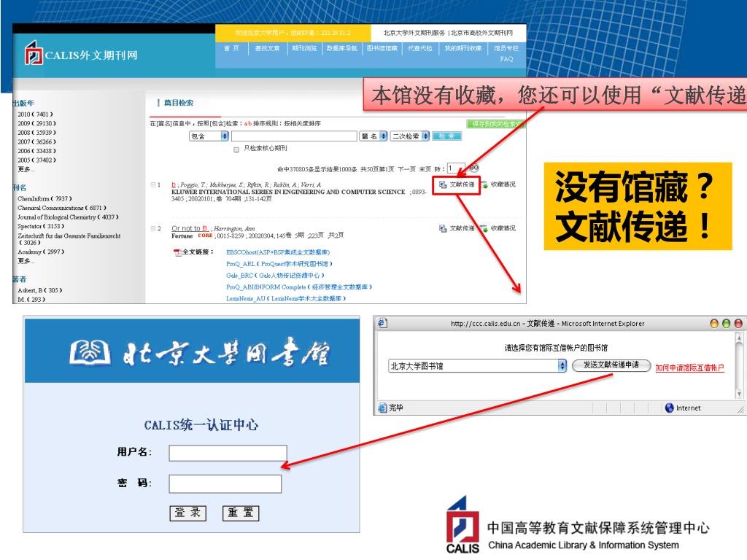Check the 只检索核心期刊 checkbox
The image size is (747, 560).
click(x=236, y=149)
